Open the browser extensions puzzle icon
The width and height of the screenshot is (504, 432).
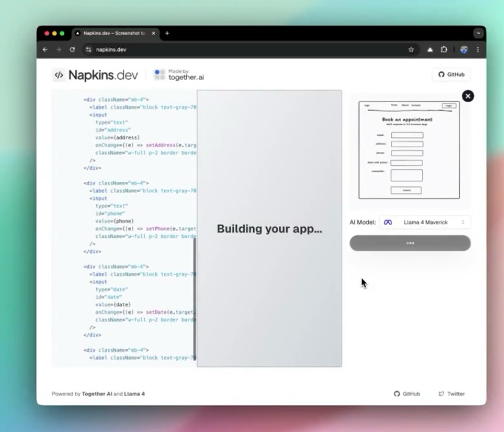point(444,49)
